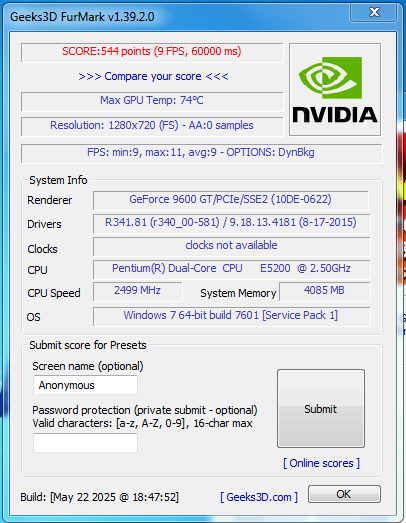Click the Pentium Dual-Core CPU field

pos(231,270)
